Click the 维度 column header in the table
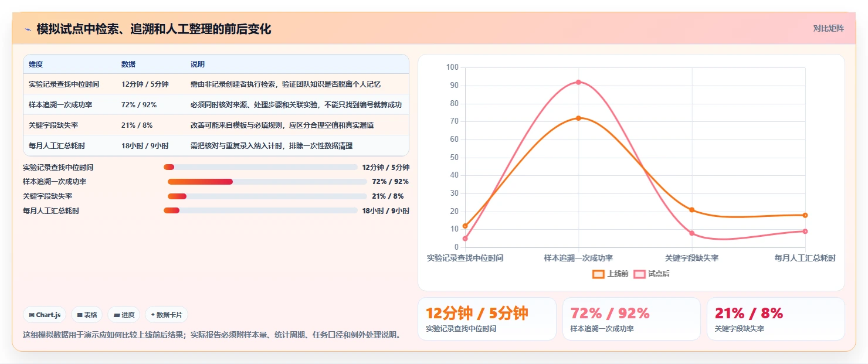Screen dimensions: 868x364 pyautogui.click(x=36, y=64)
